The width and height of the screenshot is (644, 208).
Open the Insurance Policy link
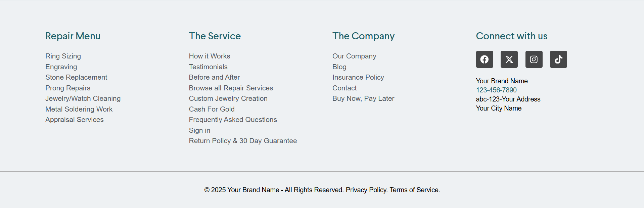pos(358,77)
